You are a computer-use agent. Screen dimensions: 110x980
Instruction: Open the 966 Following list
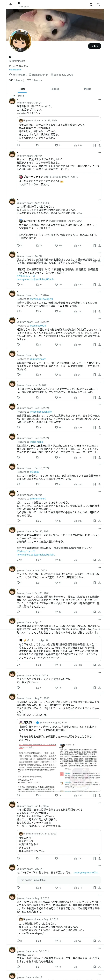coord(16,80)
